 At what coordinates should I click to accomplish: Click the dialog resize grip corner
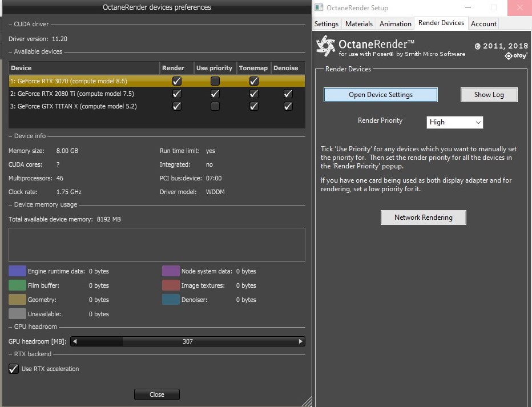point(307,402)
